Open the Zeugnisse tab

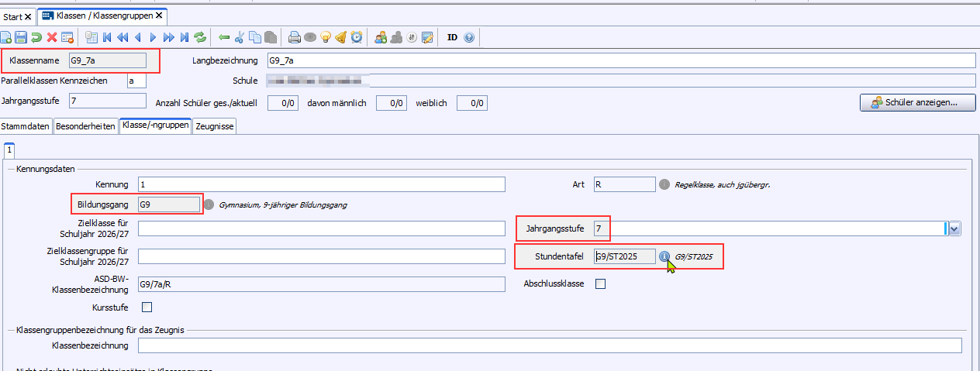[x=214, y=126]
